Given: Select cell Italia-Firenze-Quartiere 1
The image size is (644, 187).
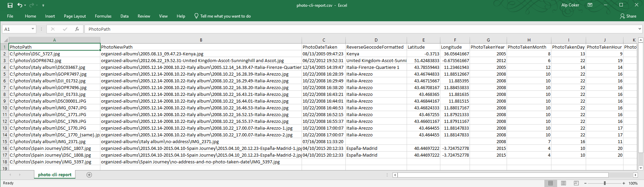Looking at the screenshot, I should (x=376, y=67).
